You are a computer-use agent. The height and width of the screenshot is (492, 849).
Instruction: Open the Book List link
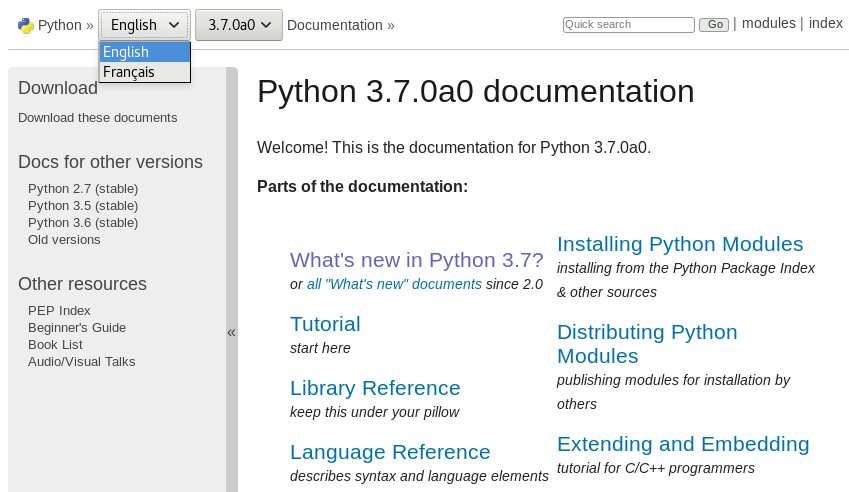click(x=55, y=344)
